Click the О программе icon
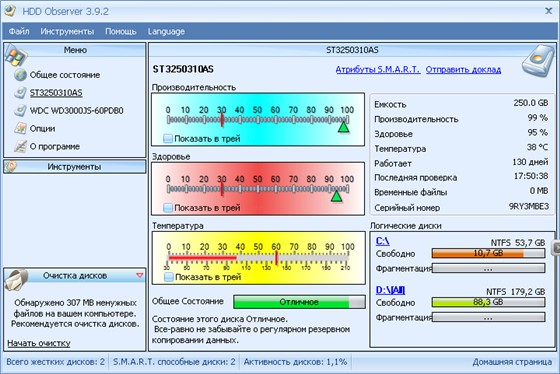This screenshot has height=374, width=560. click(20, 146)
